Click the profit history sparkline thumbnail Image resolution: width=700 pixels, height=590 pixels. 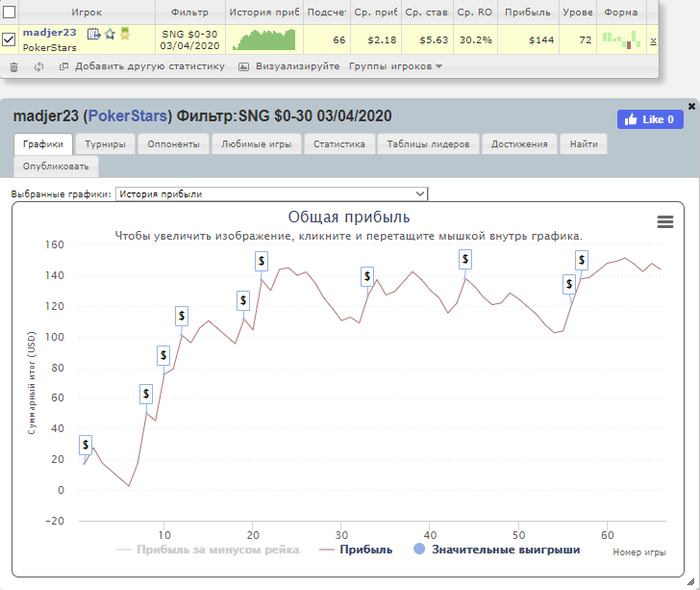coord(264,40)
